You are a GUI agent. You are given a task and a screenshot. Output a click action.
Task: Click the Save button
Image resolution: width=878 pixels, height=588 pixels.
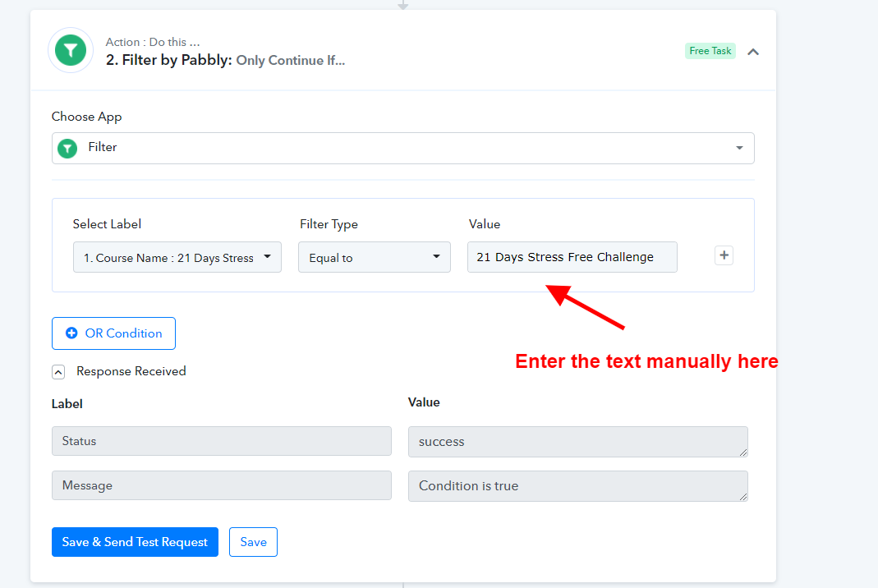point(253,542)
